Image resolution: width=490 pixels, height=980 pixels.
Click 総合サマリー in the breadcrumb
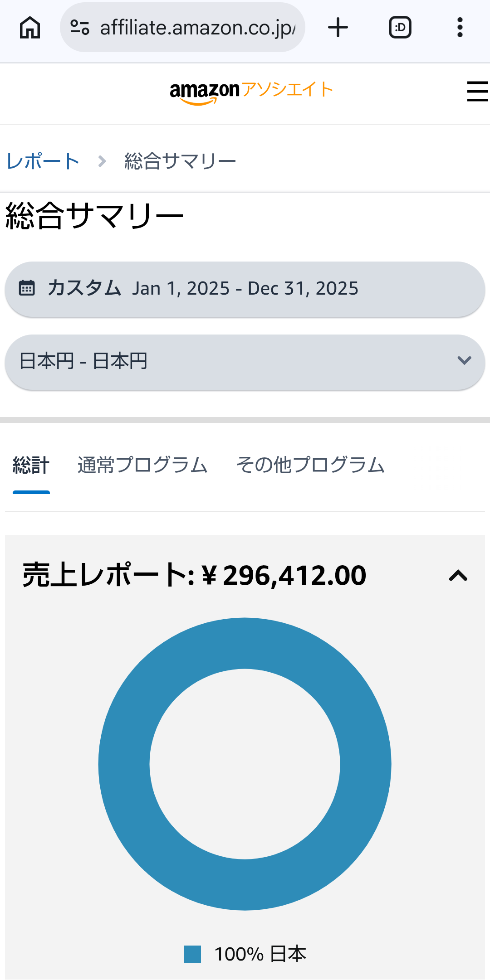point(180,161)
